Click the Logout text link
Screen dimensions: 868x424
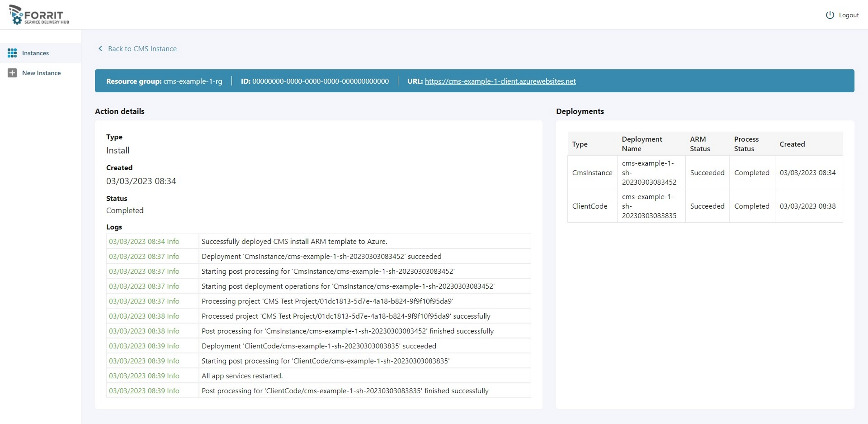click(x=849, y=15)
